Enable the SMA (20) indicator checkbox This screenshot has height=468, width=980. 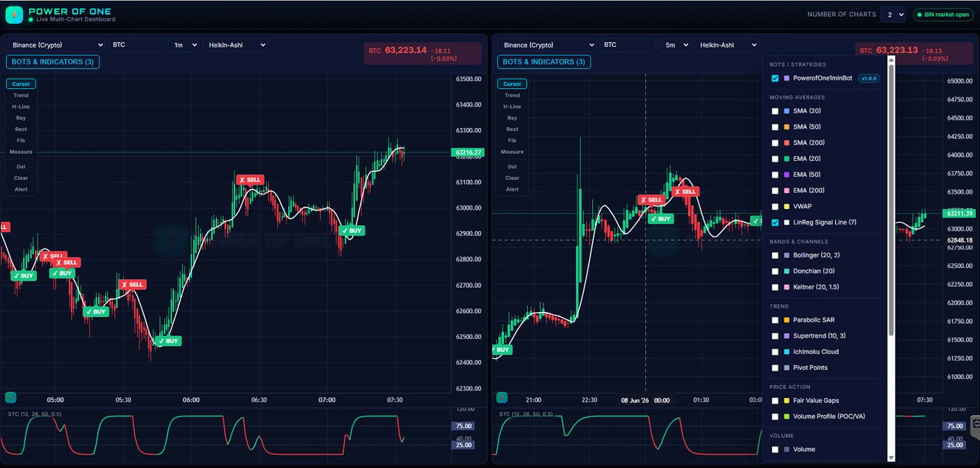[775, 111]
